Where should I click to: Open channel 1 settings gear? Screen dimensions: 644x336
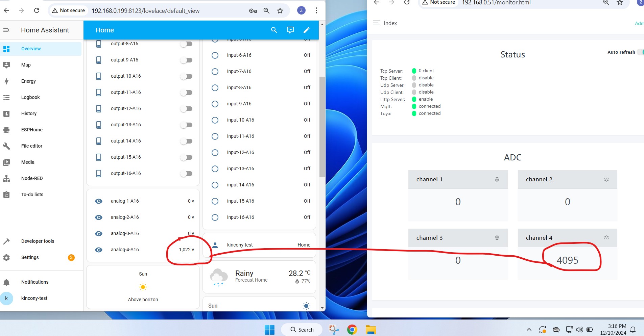pos(497,180)
